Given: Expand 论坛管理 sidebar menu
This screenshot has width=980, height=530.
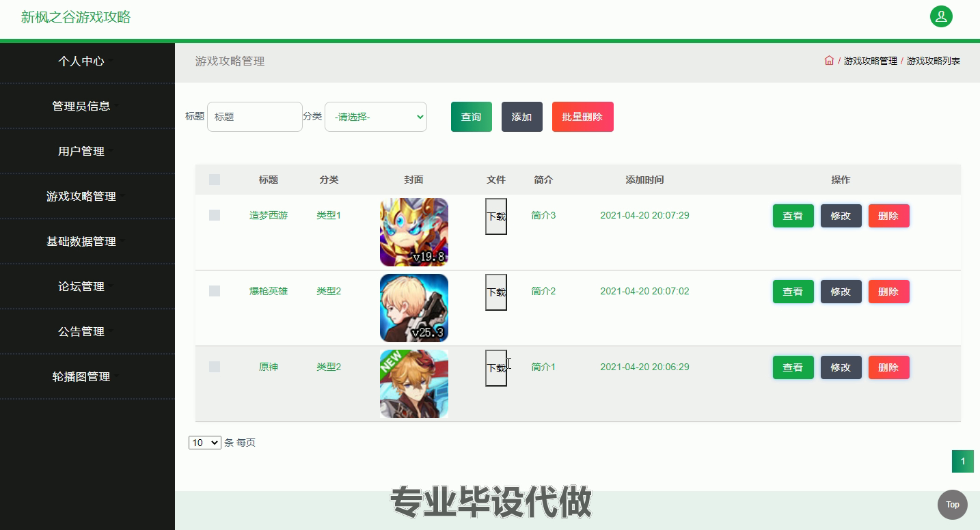Looking at the screenshot, I should (87, 286).
